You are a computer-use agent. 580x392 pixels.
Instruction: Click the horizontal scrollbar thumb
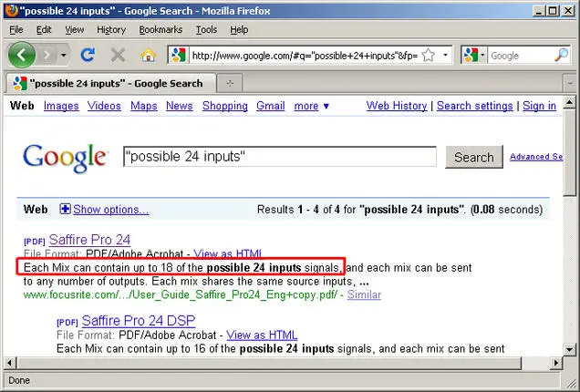coord(269,363)
